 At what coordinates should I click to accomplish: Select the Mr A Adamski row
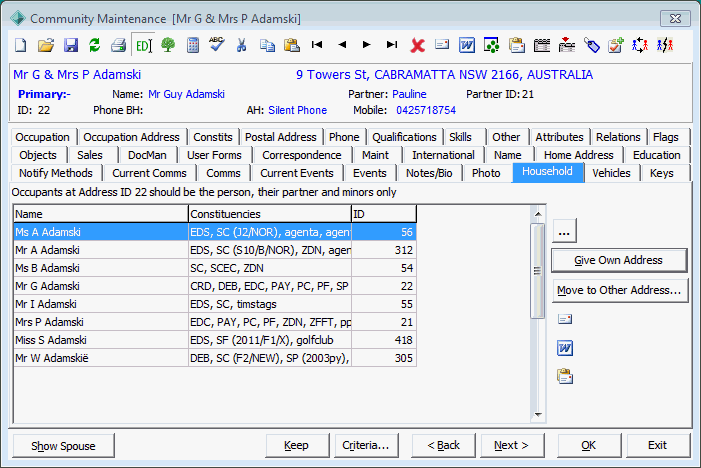pos(215,250)
